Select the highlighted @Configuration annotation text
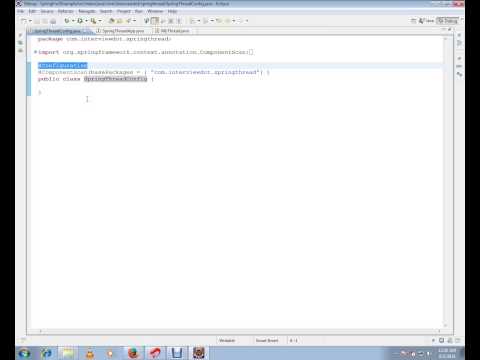 click(63, 65)
